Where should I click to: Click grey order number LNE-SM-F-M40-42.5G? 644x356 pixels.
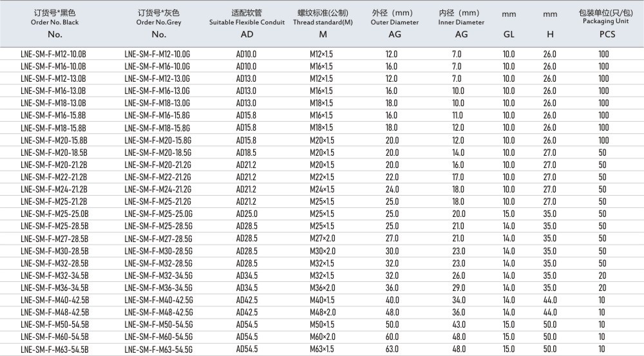pos(158,300)
